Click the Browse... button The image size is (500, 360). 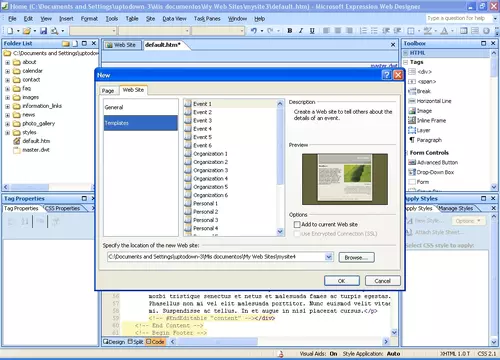[x=356, y=257]
